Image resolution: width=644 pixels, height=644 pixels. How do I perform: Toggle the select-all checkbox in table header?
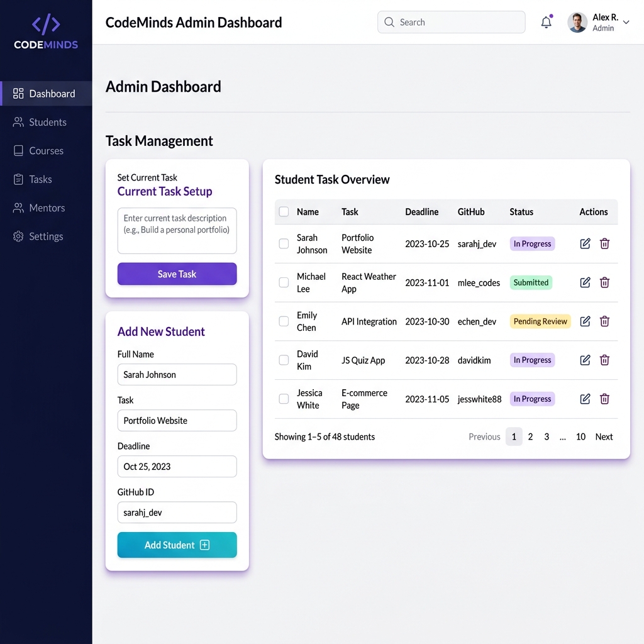click(x=284, y=211)
